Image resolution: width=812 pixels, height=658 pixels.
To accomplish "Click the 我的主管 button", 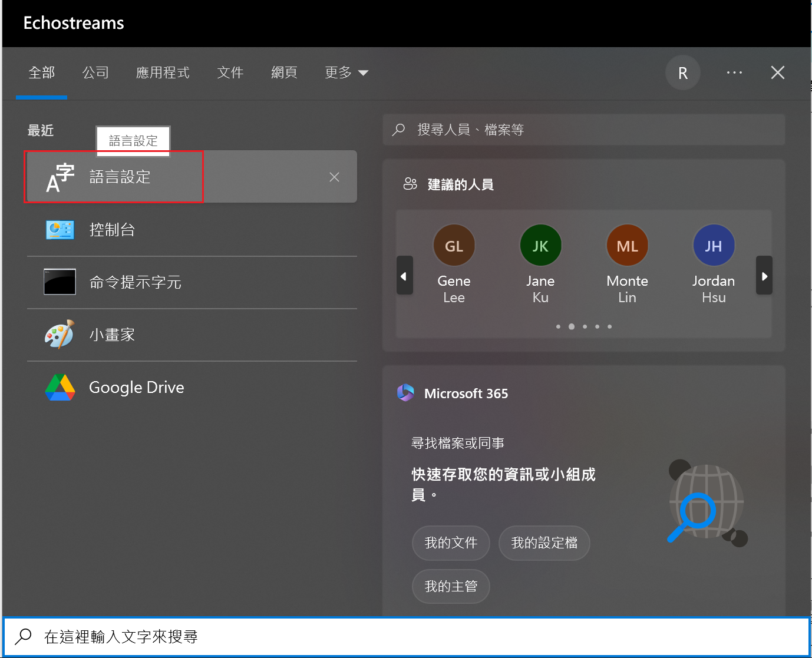I will point(451,586).
